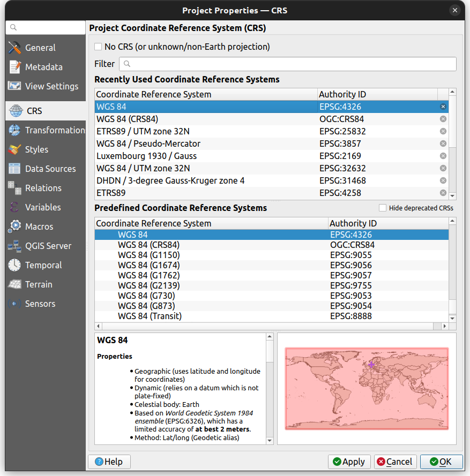Click WGS 84 properties panel scroll up arrow
The width and height of the screenshot is (470, 476).
point(270,336)
